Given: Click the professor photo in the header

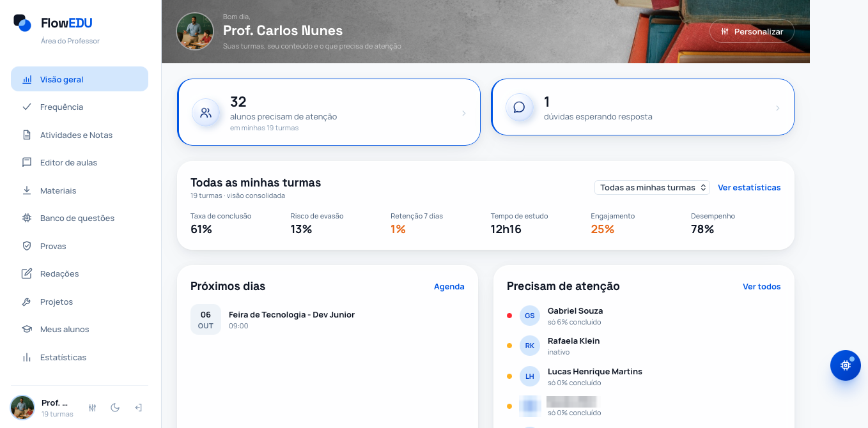Looking at the screenshot, I should [x=195, y=31].
